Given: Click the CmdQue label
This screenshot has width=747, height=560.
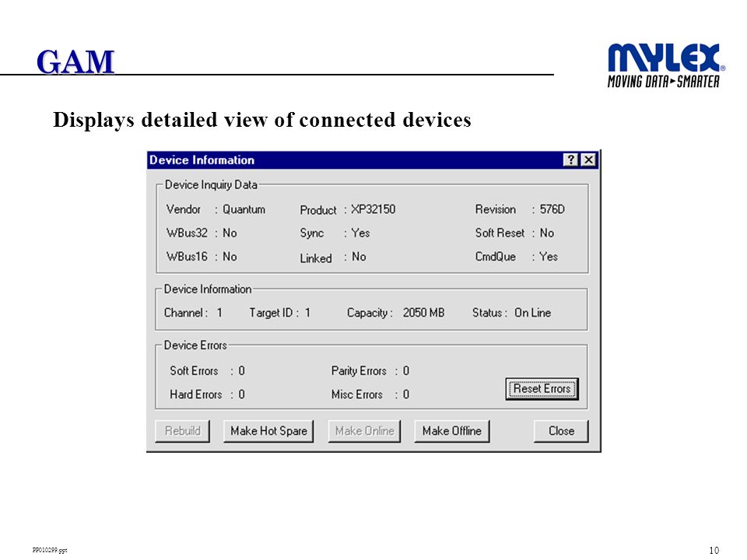Looking at the screenshot, I should [496, 257].
